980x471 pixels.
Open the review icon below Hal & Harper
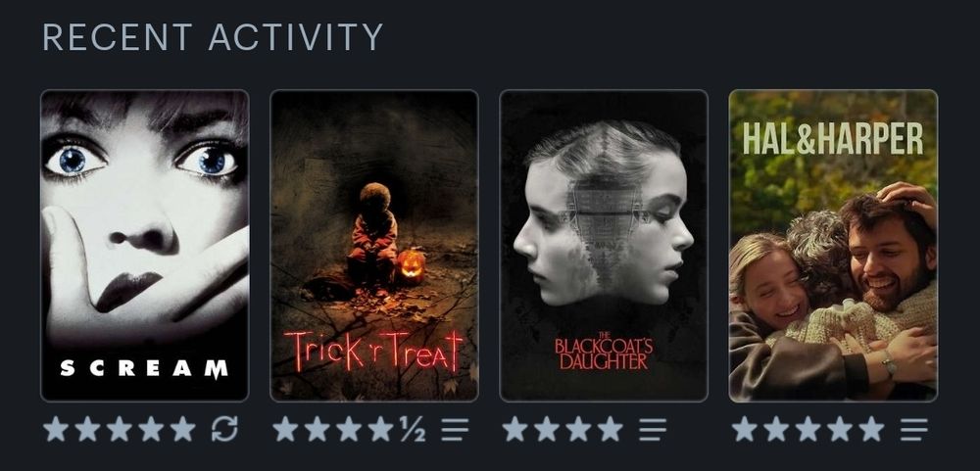[x=913, y=429]
